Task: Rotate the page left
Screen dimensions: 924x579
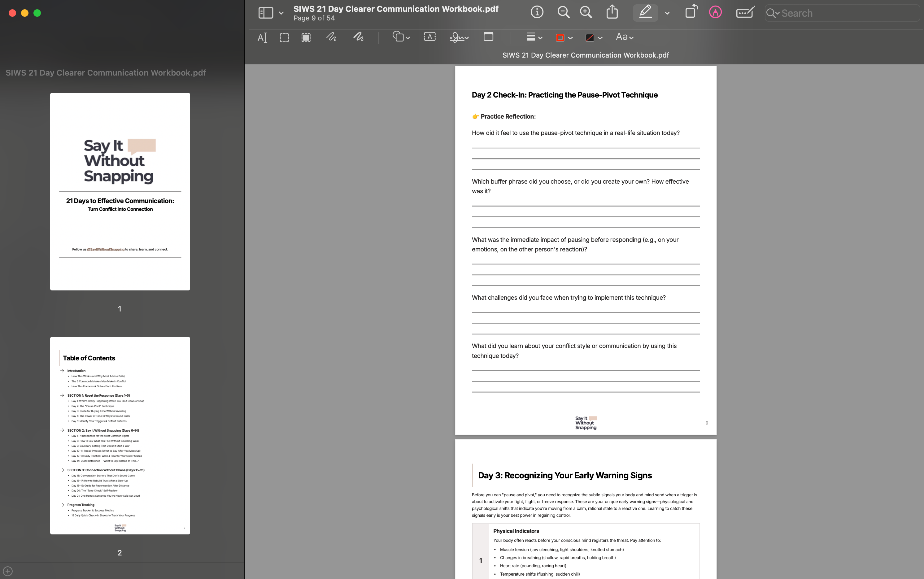Action: tap(691, 12)
